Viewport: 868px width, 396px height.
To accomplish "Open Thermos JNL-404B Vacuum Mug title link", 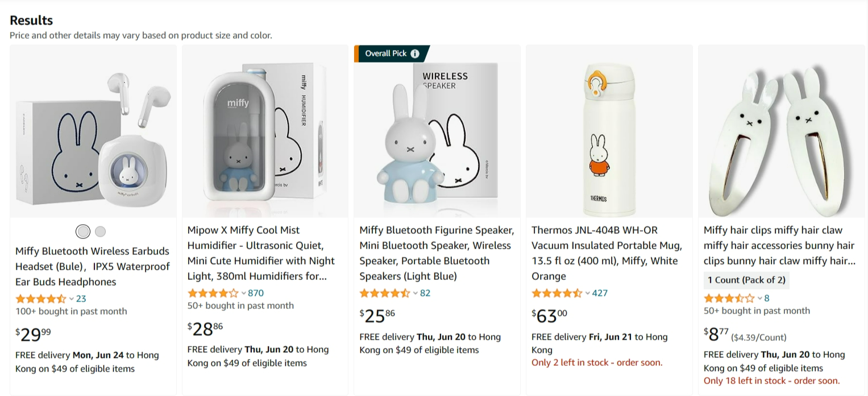I will (x=606, y=253).
